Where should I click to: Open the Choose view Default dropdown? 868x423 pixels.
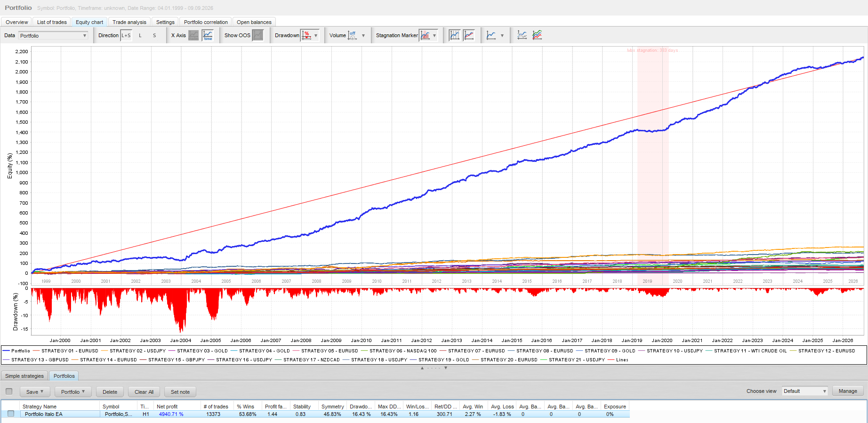coord(805,391)
